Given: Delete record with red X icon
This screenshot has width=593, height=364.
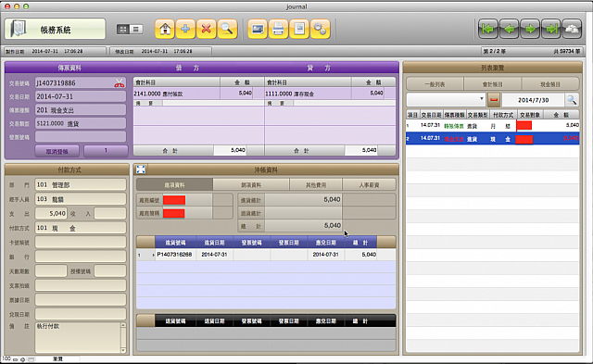Looking at the screenshot, I should tap(206, 29).
